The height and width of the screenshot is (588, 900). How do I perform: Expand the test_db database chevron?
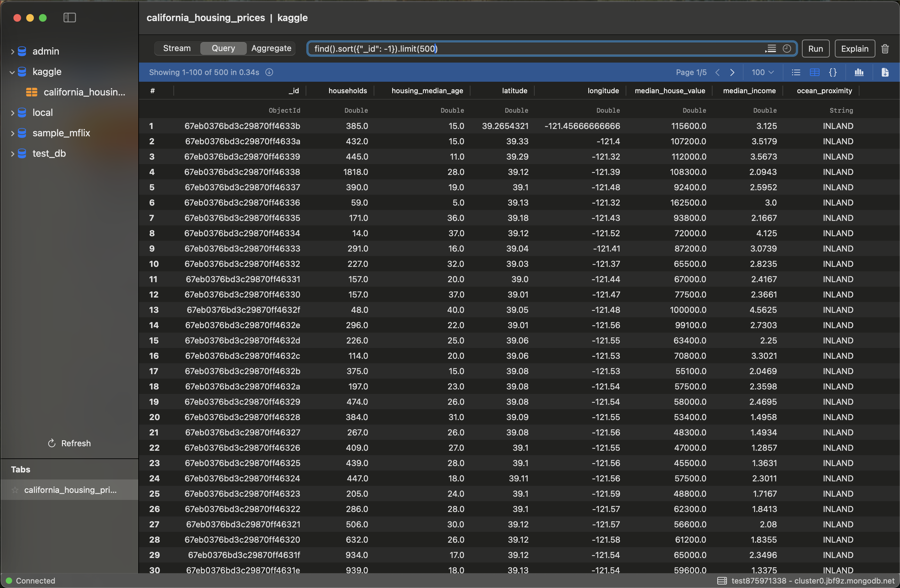pos(12,154)
